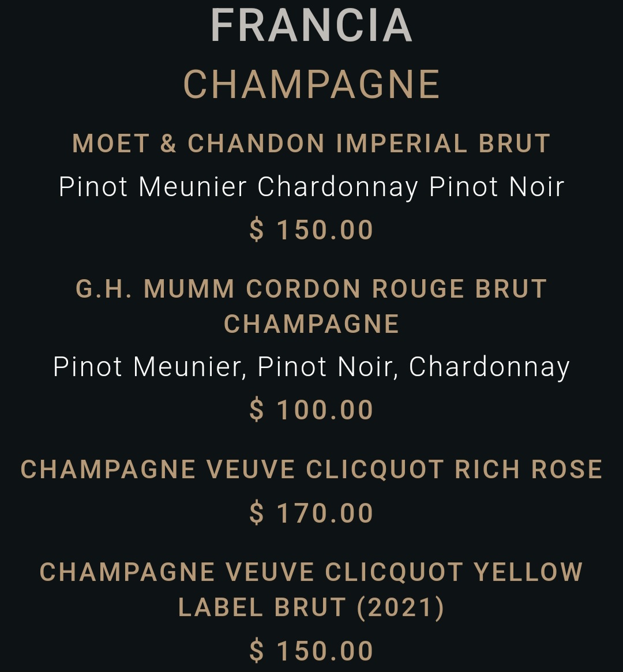Image resolution: width=623 pixels, height=672 pixels.
Task: Tap the $170.00 price
Action: 311,513
